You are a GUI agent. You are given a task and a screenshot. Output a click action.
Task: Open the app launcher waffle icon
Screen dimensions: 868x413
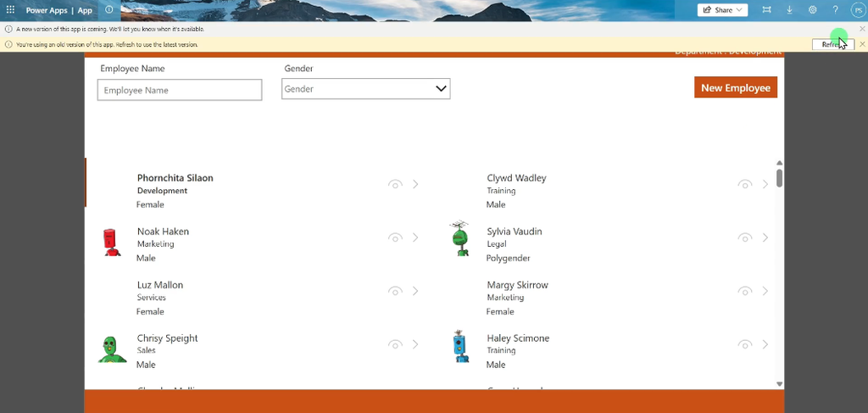coord(10,10)
